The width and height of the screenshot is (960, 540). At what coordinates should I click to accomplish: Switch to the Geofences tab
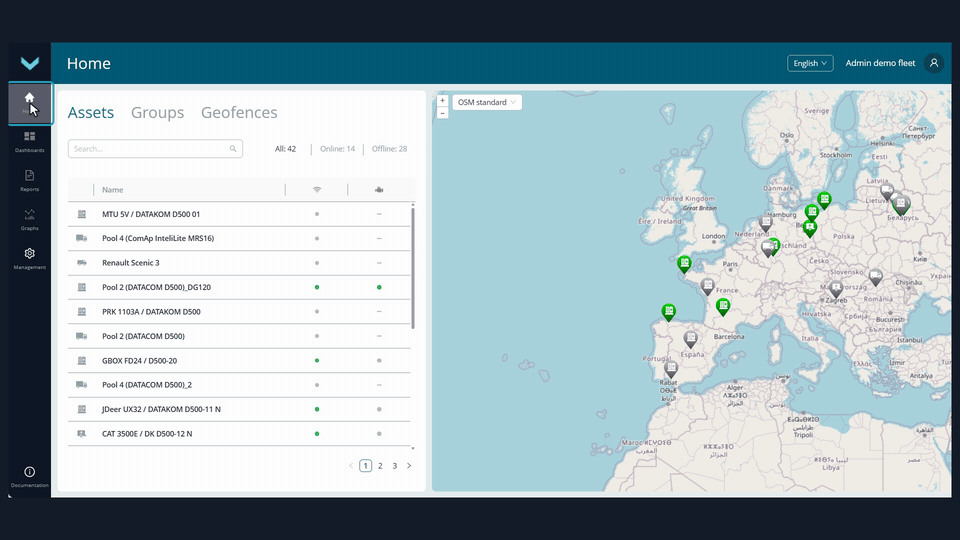239,113
